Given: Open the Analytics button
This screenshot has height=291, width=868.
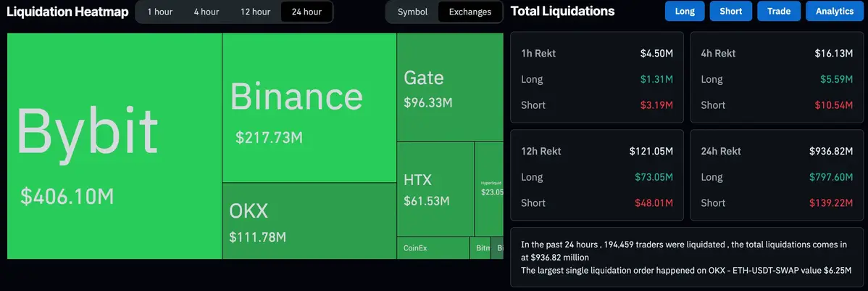Looking at the screenshot, I should pyautogui.click(x=834, y=11).
